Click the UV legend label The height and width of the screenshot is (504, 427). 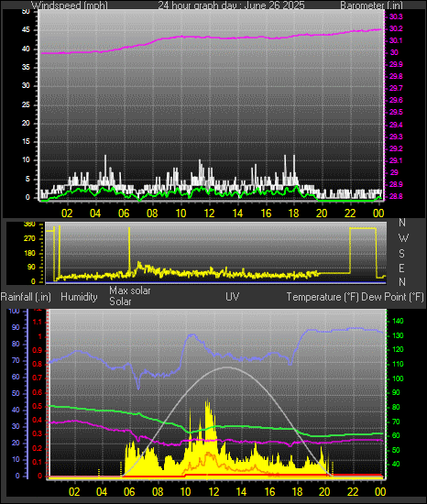(x=233, y=296)
